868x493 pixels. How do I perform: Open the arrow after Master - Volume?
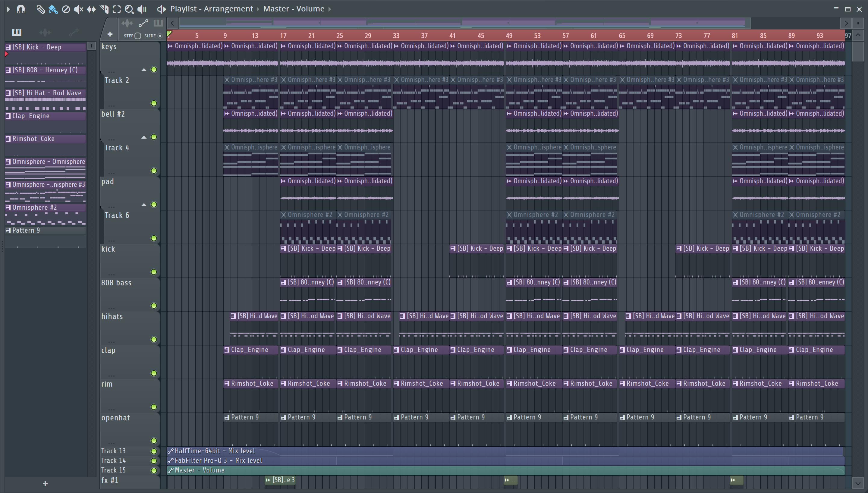pyautogui.click(x=330, y=9)
